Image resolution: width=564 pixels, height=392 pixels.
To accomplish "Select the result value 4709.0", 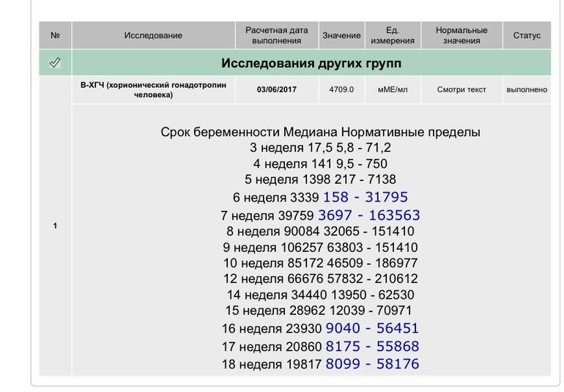I will [341, 90].
